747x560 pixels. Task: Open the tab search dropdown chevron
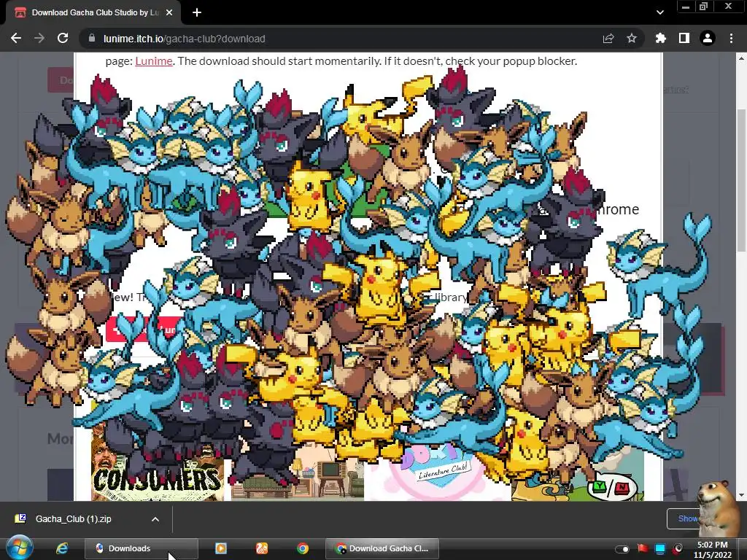(659, 12)
